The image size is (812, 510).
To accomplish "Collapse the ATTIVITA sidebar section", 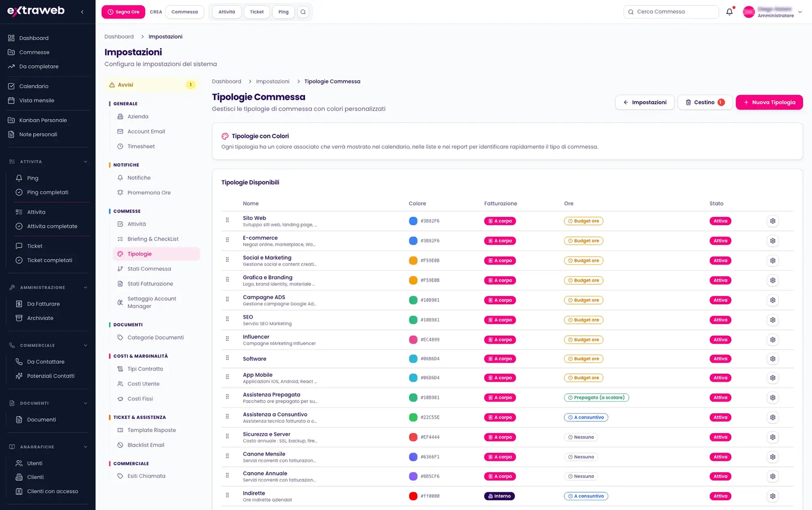I will click(85, 162).
